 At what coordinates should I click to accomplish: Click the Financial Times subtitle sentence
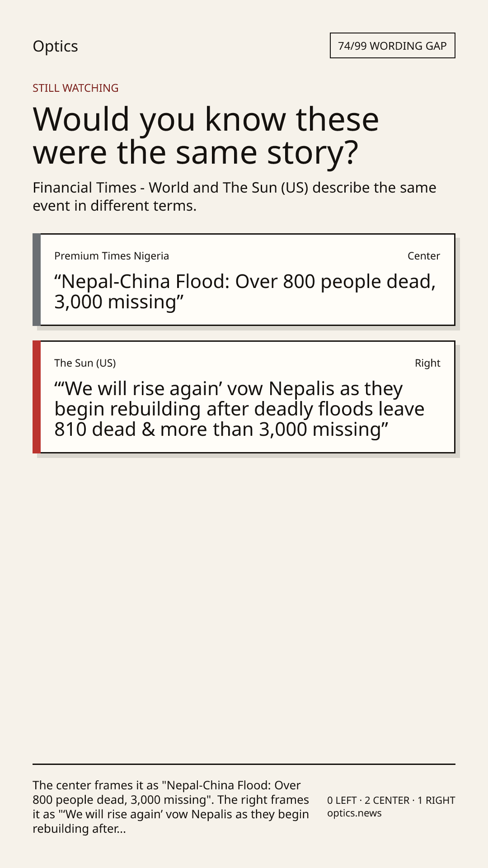tap(235, 197)
